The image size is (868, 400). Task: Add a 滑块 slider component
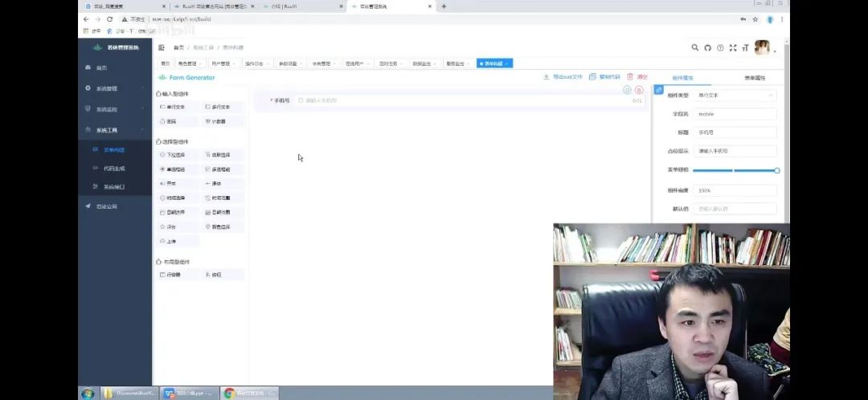pyautogui.click(x=222, y=183)
